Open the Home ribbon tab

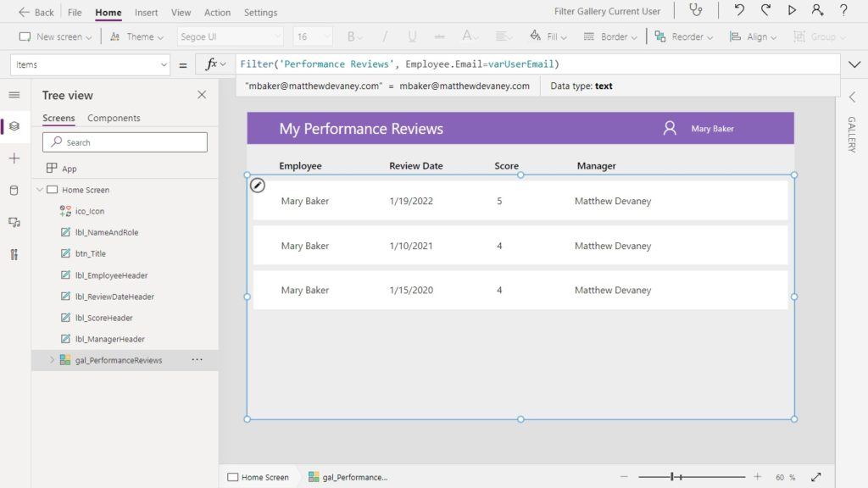click(108, 12)
